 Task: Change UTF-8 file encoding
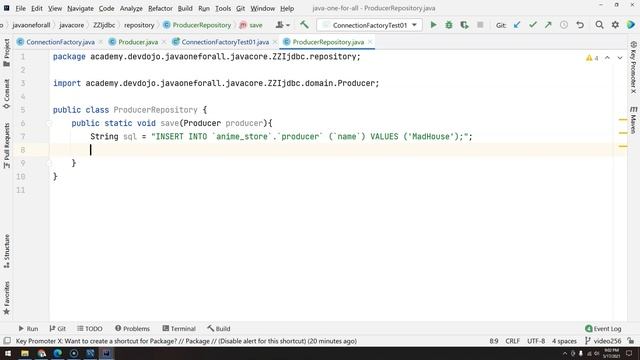(x=536, y=341)
